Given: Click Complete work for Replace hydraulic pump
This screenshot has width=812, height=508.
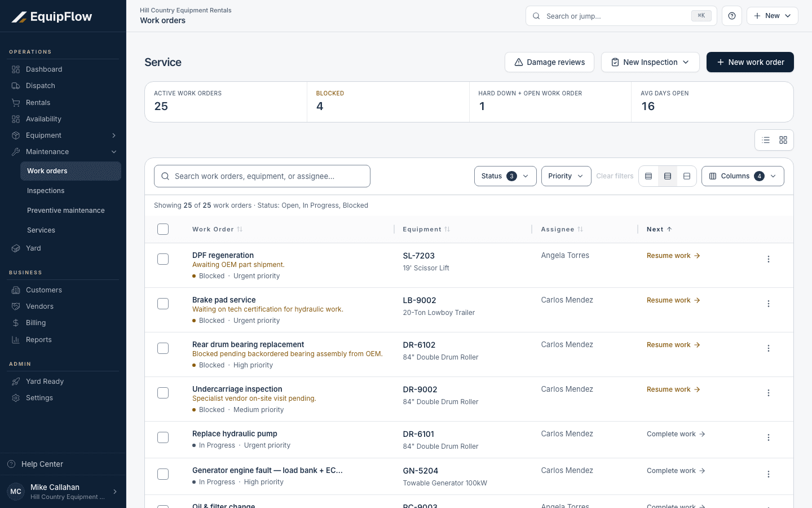Looking at the screenshot, I should [676, 434].
